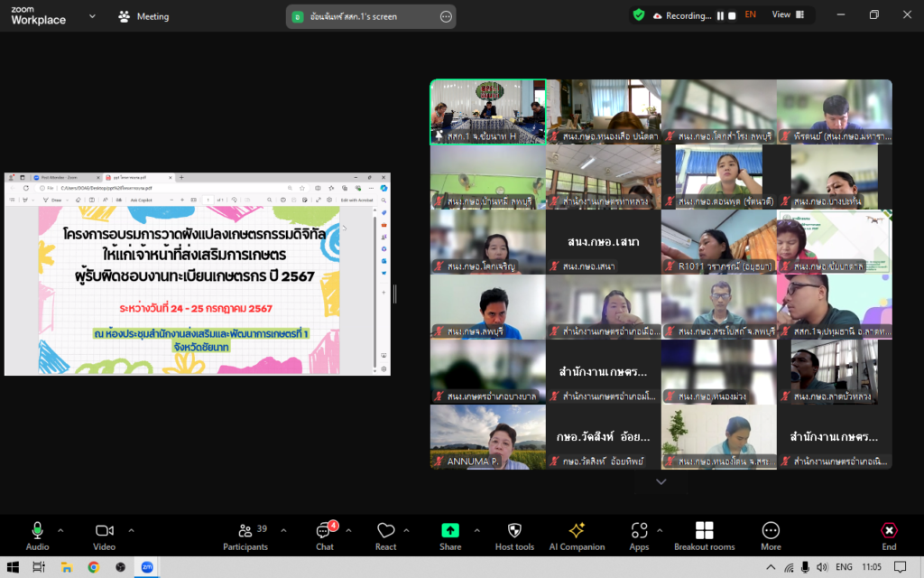Expand the Video options arrow
This screenshot has width=924, height=578.
(131, 530)
